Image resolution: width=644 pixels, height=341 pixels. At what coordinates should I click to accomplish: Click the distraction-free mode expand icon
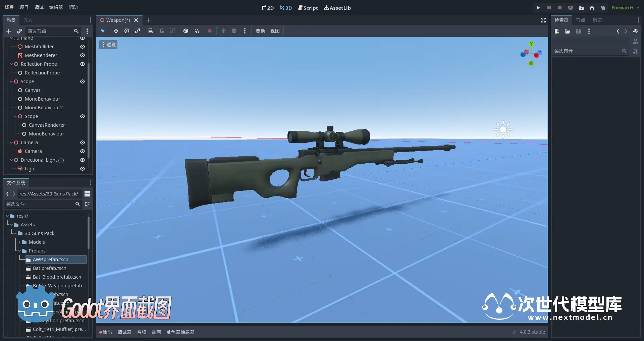[543, 20]
